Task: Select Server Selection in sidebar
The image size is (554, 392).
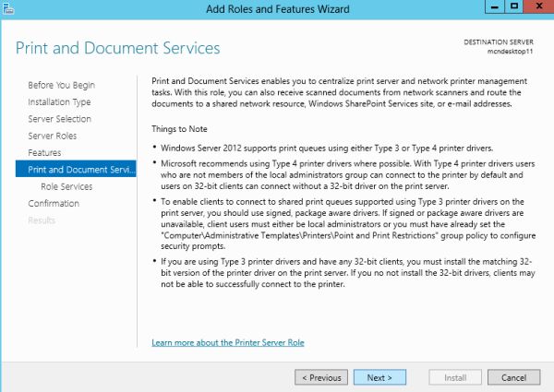Action: click(59, 119)
